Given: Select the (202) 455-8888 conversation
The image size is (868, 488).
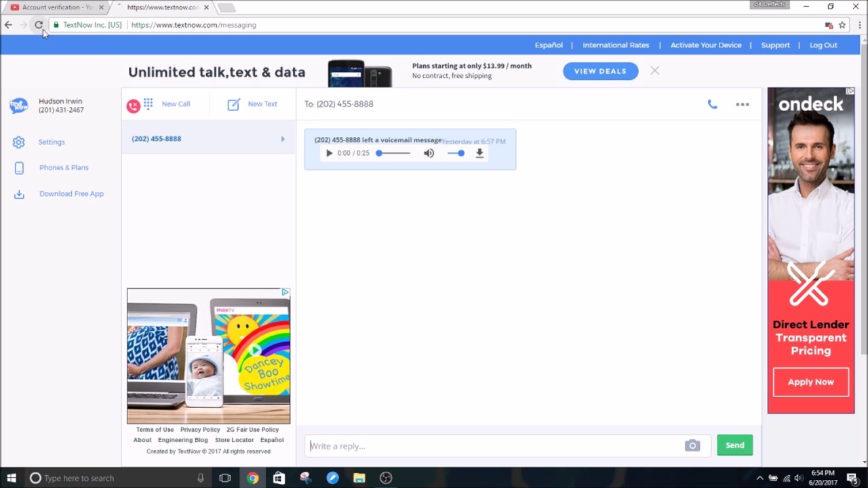Looking at the screenshot, I should (209, 139).
